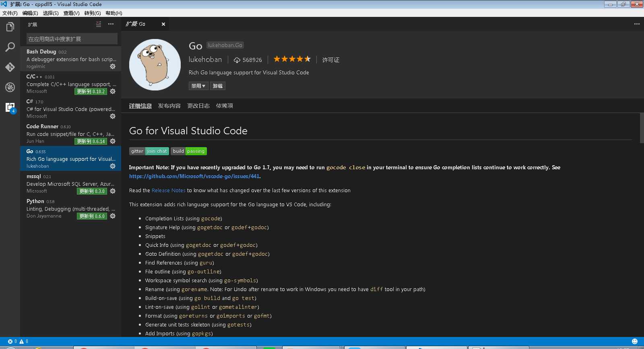Open the 转到(G) menu
The image size is (644, 349).
pos(93,13)
